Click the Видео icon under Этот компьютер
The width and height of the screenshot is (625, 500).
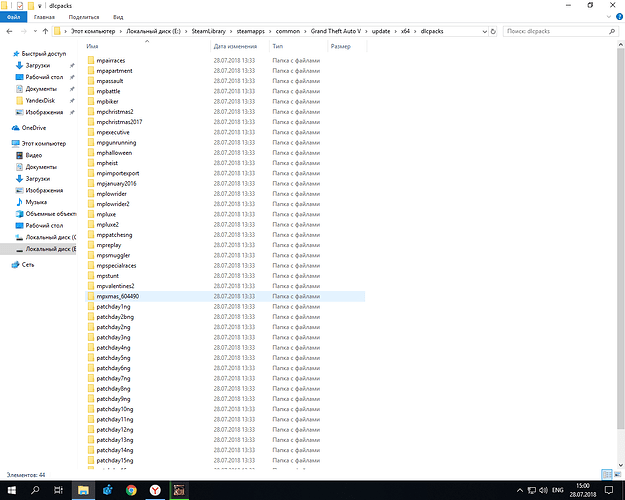[x=19, y=155]
